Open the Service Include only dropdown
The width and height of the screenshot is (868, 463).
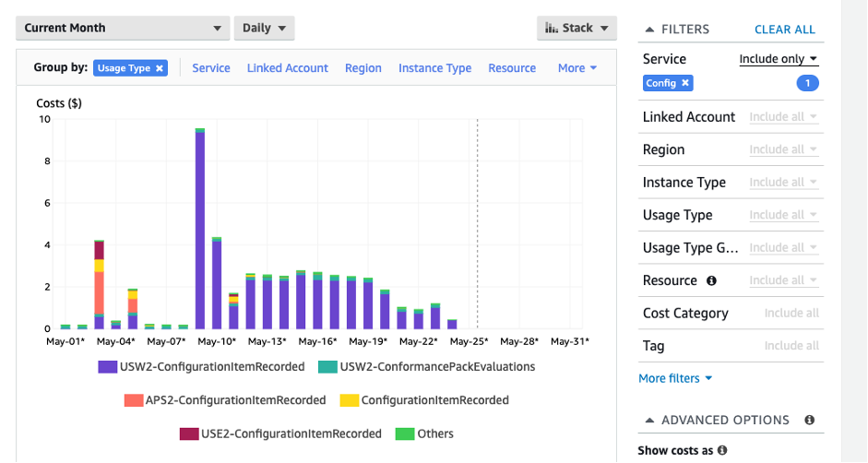779,59
